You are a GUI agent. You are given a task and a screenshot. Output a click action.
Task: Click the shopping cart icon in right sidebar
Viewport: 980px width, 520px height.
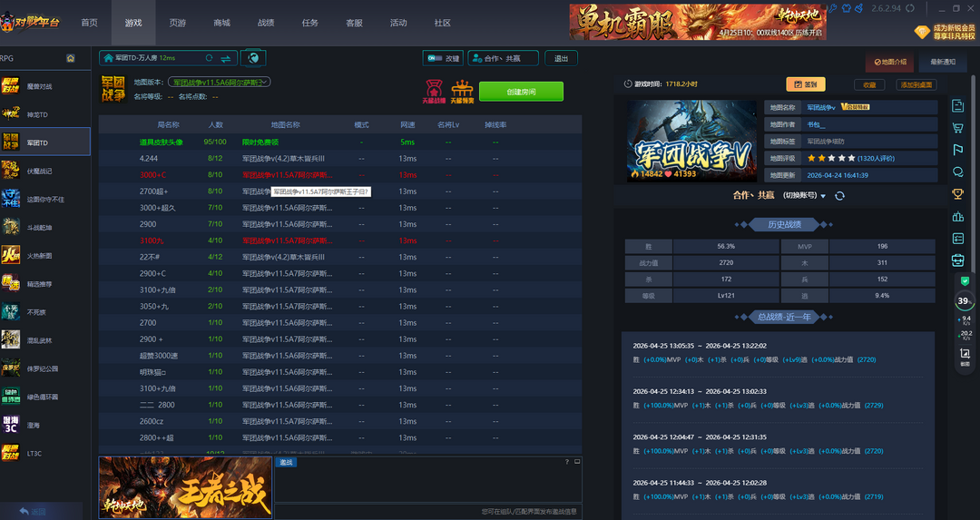point(957,128)
